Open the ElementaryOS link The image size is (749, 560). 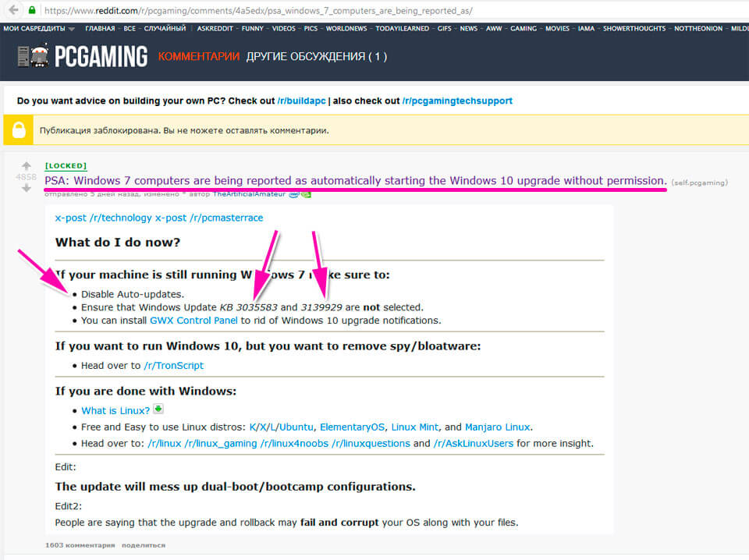point(352,427)
